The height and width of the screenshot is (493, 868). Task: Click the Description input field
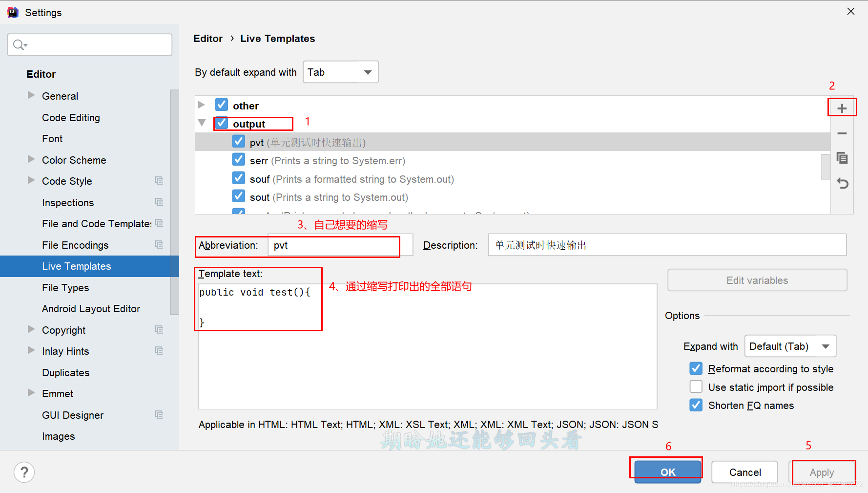(667, 245)
